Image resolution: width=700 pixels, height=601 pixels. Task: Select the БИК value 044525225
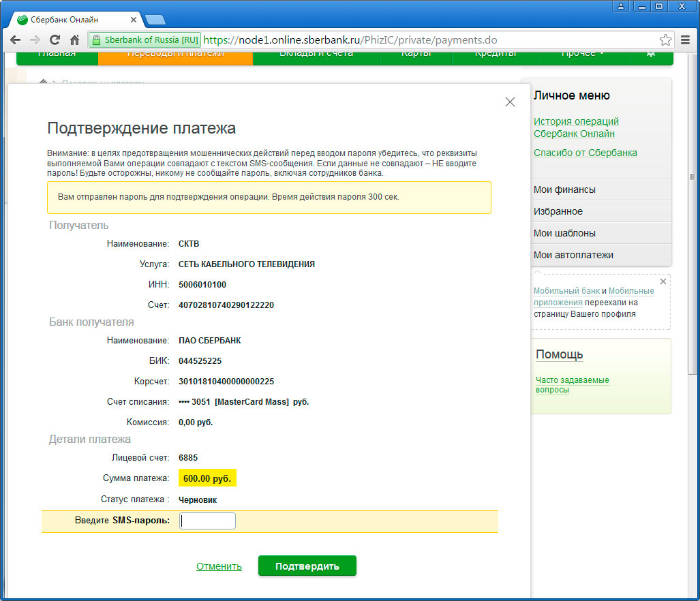click(200, 361)
